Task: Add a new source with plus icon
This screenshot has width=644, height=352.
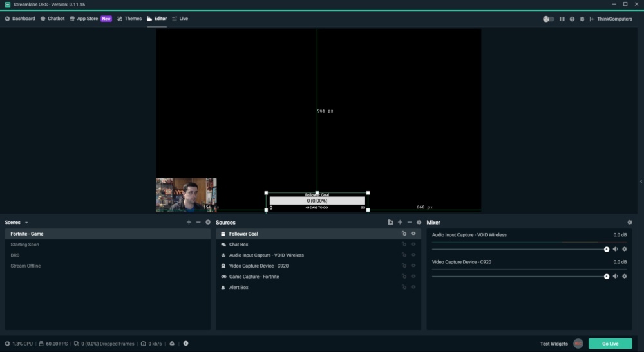Action: [400, 222]
